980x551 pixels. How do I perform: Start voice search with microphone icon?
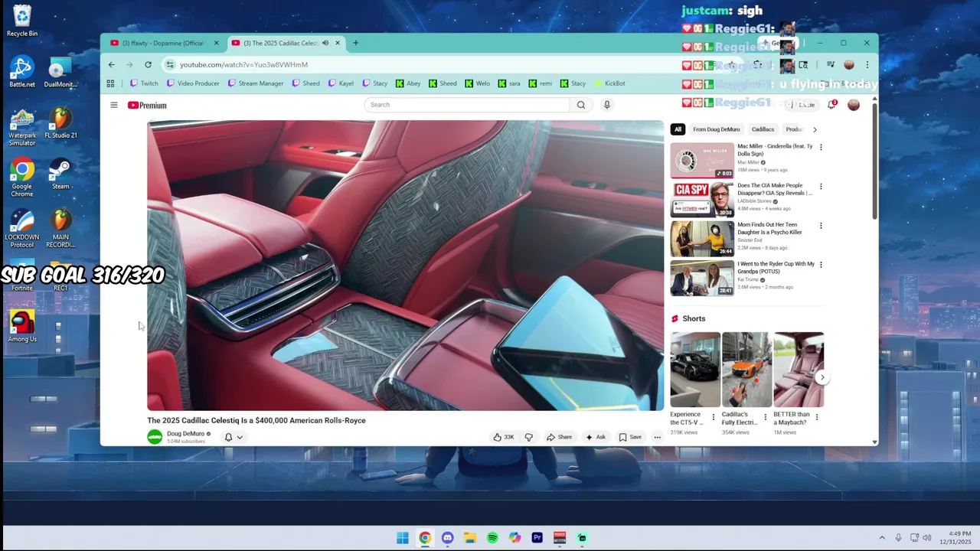(607, 105)
